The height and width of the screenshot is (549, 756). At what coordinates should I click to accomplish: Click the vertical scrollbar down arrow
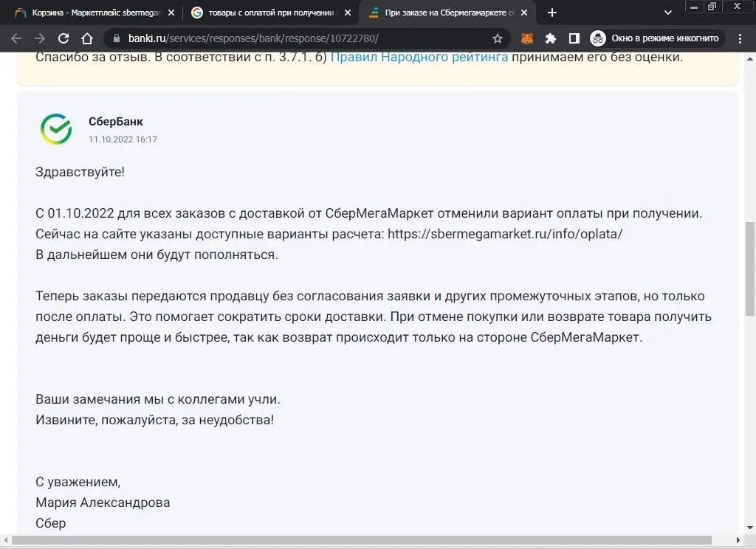point(750,528)
